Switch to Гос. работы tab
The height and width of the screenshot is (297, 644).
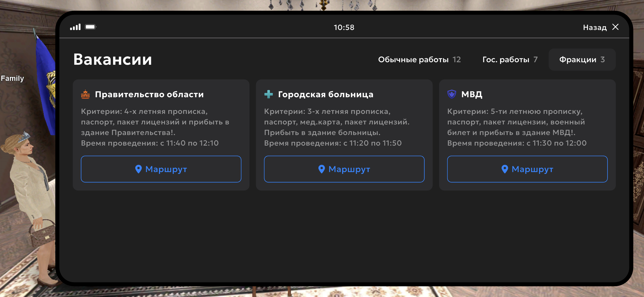tap(510, 59)
